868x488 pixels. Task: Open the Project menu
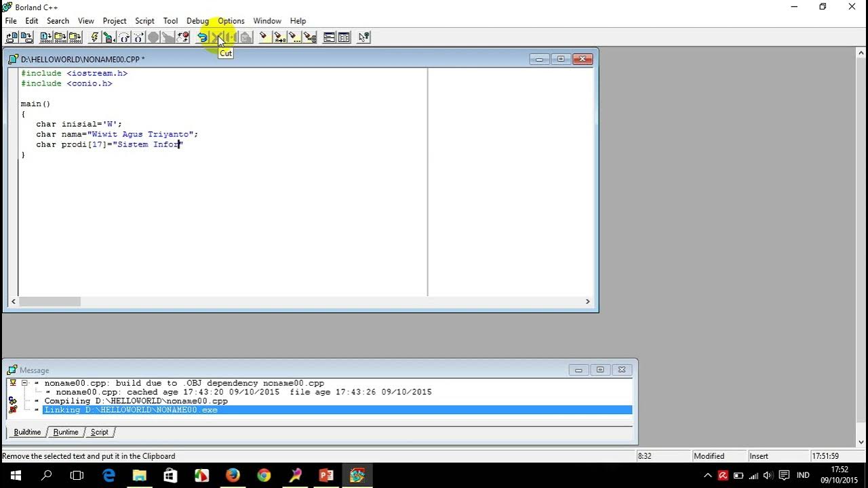(115, 21)
